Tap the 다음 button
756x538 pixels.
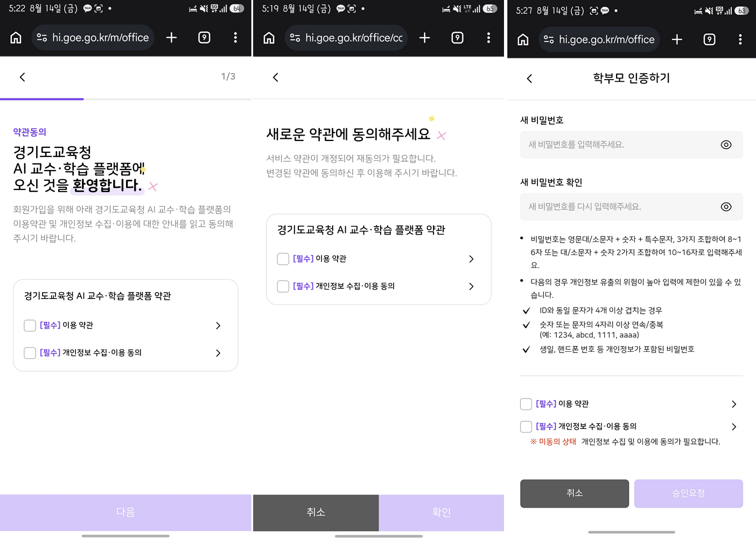(x=125, y=512)
